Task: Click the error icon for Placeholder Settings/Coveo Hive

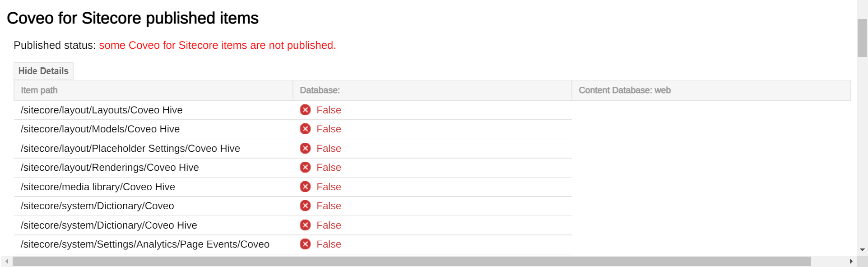Action: click(306, 148)
